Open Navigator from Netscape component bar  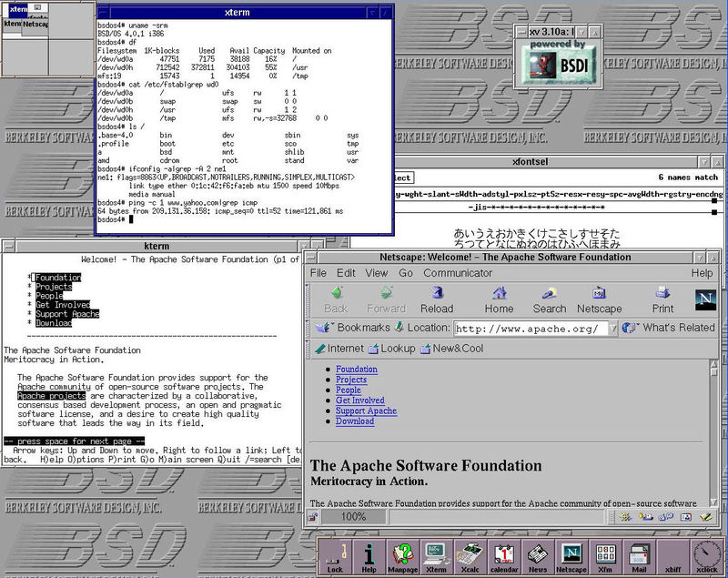click(625, 517)
